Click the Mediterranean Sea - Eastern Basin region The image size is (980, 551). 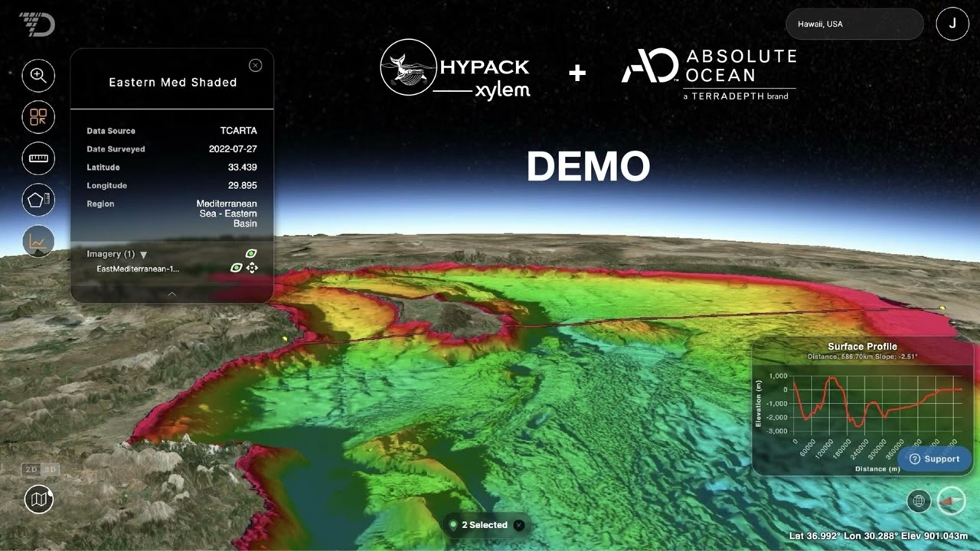[x=227, y=214]
